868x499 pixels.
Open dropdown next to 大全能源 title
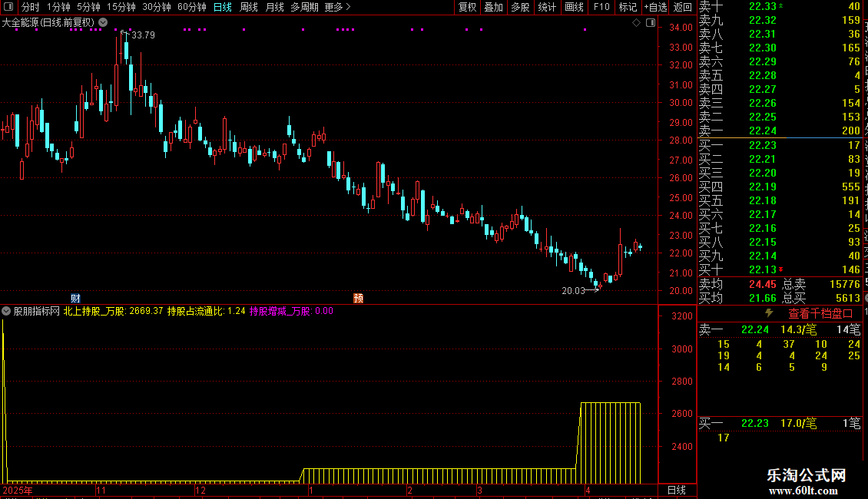tap(103, 22)
